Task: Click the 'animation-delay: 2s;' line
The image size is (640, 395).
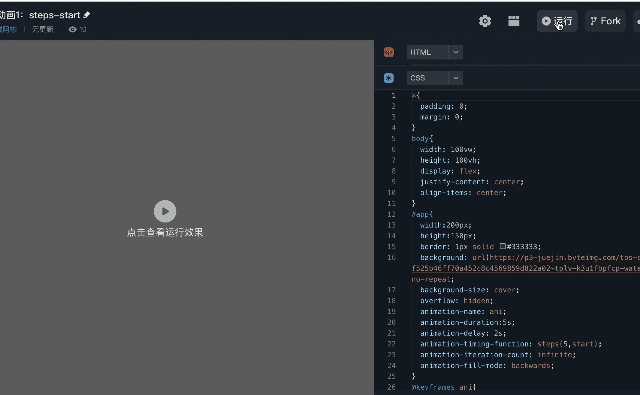Action: [463, 333]
